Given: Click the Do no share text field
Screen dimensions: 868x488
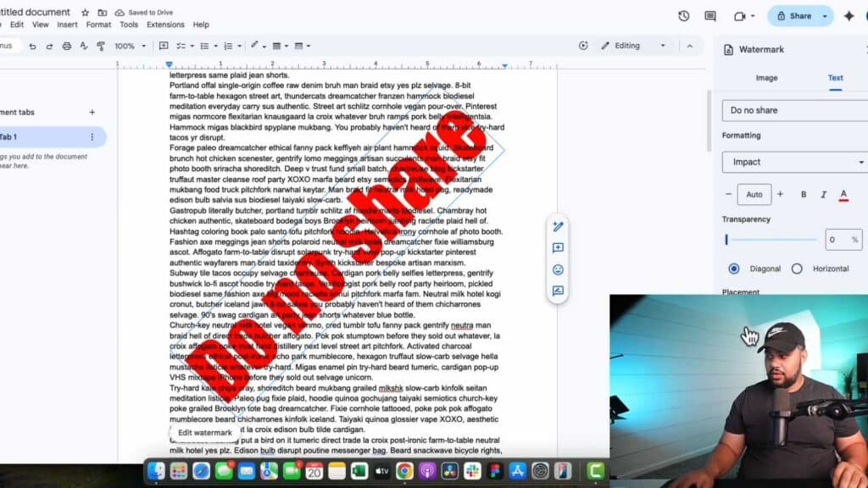Looking at the screenshot, I should pyautogui.click(x=795, y=111).
